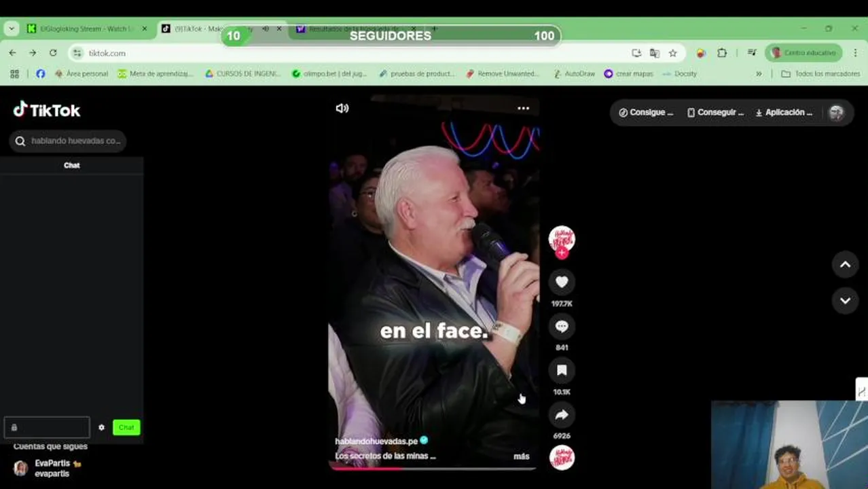Open Chrome three-dot menu
Viewport: 868px width, 489px height.
point(855,53)
